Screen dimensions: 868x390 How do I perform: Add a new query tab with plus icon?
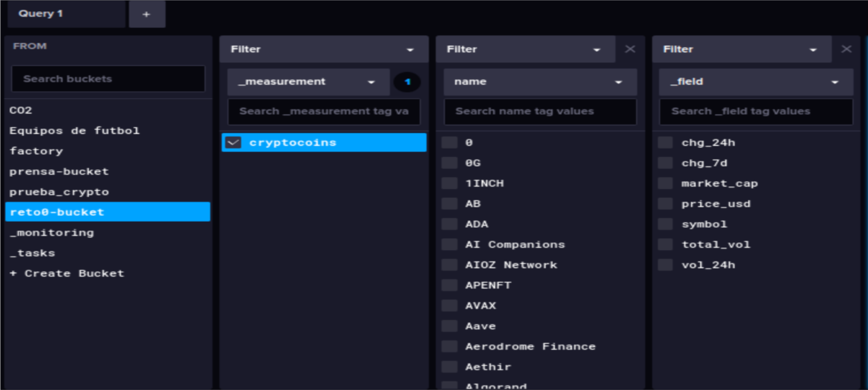147,15
